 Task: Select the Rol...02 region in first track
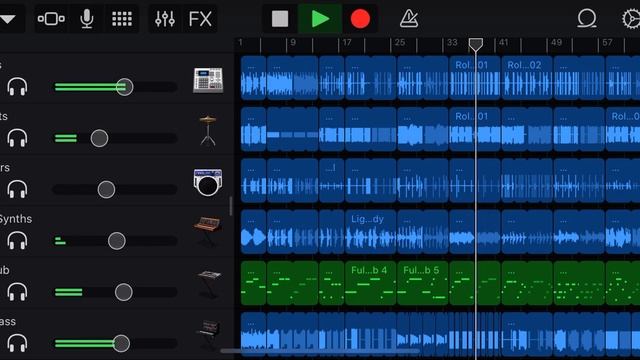527,78
